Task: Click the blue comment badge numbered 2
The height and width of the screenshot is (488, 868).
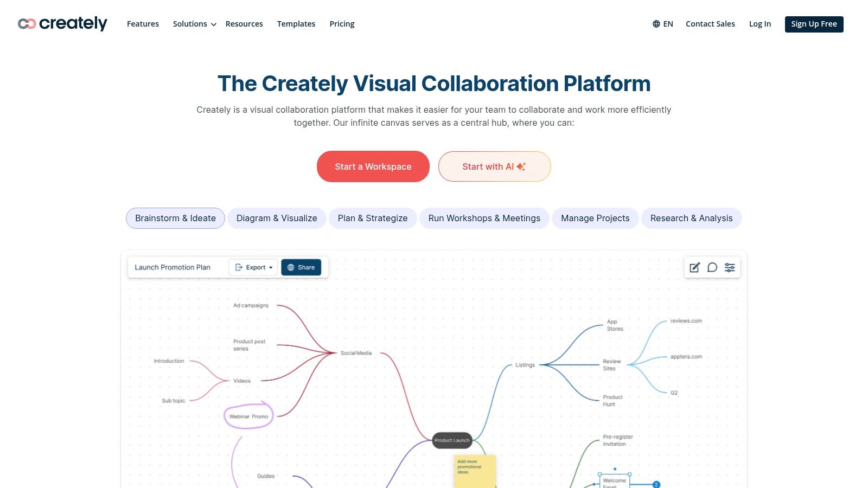Action: [x=656, y=485]
